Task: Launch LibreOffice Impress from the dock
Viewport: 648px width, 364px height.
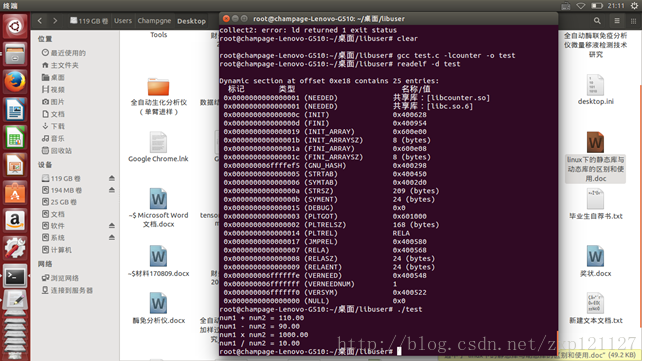Action: 15,165
